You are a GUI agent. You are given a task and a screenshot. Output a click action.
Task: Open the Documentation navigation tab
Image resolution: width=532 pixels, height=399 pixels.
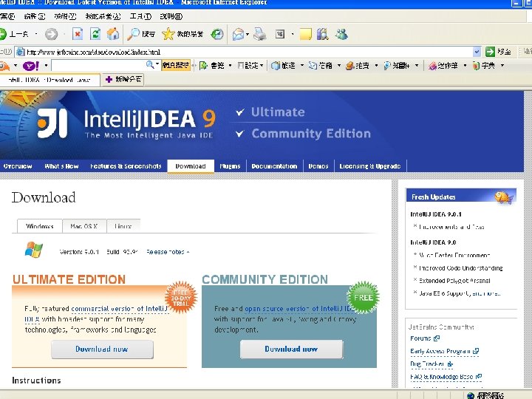click(x=274, y=166)
